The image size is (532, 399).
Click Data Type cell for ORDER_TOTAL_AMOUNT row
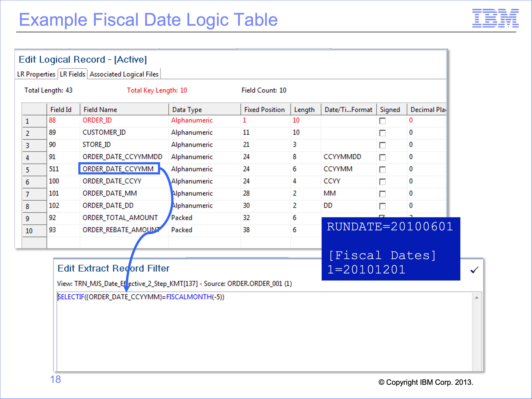(x=182, y=218)
